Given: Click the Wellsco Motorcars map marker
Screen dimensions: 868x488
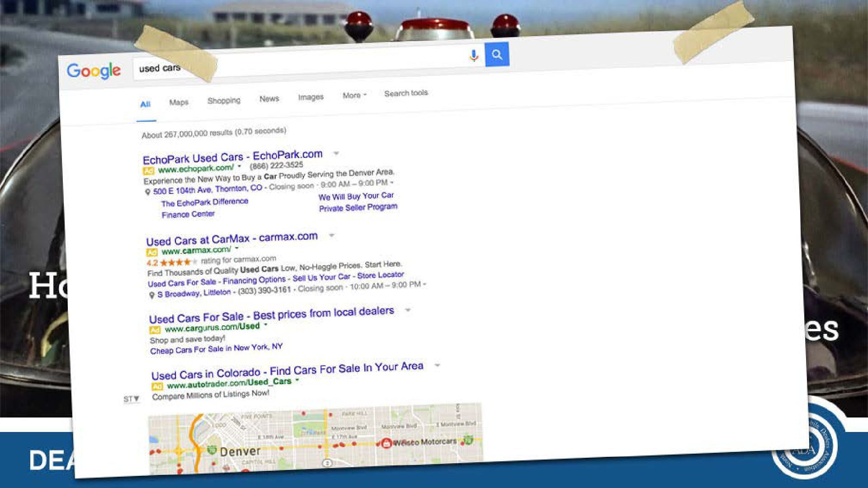Looking at the screenshot, I should (x=386, y=443).
